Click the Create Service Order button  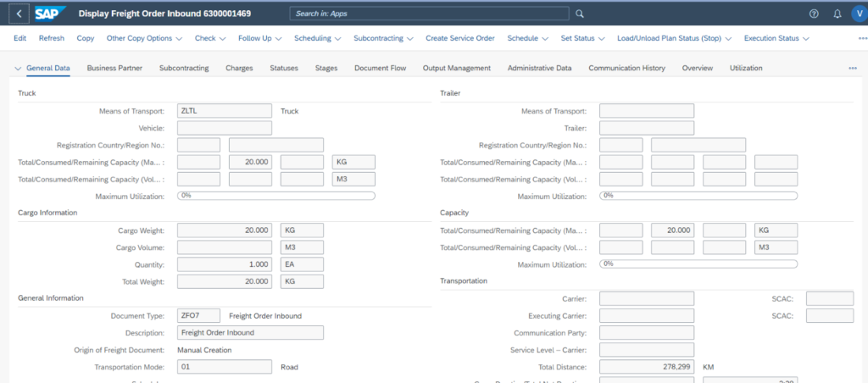point(459,38)
